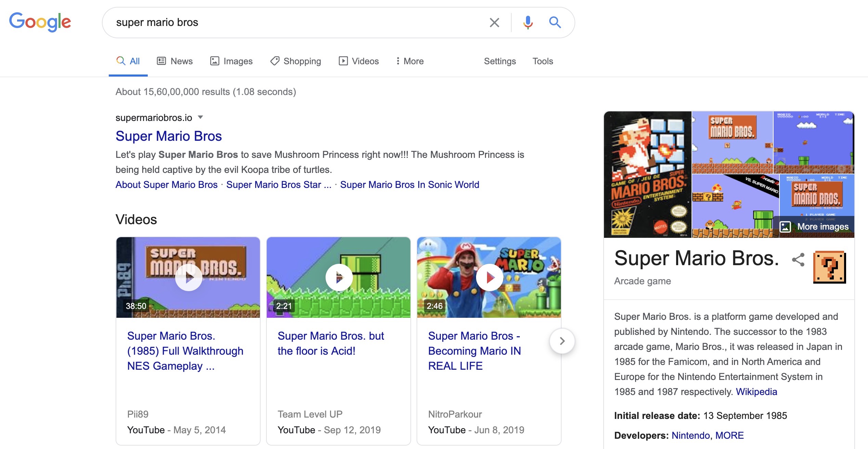Switch to the Shopping tab
The image size is (868, 449).
295,61
